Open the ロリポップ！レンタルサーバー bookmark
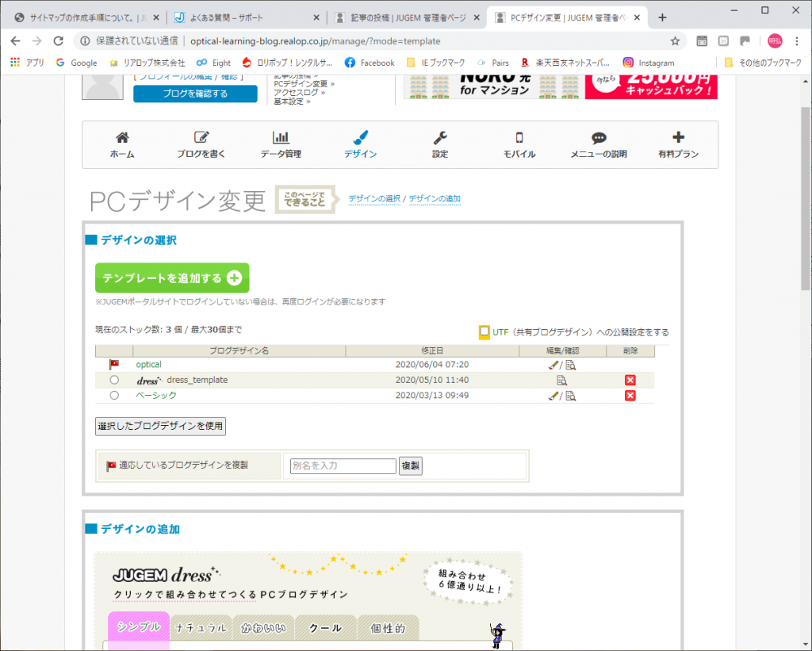812x651 pixels. (287, 63)
